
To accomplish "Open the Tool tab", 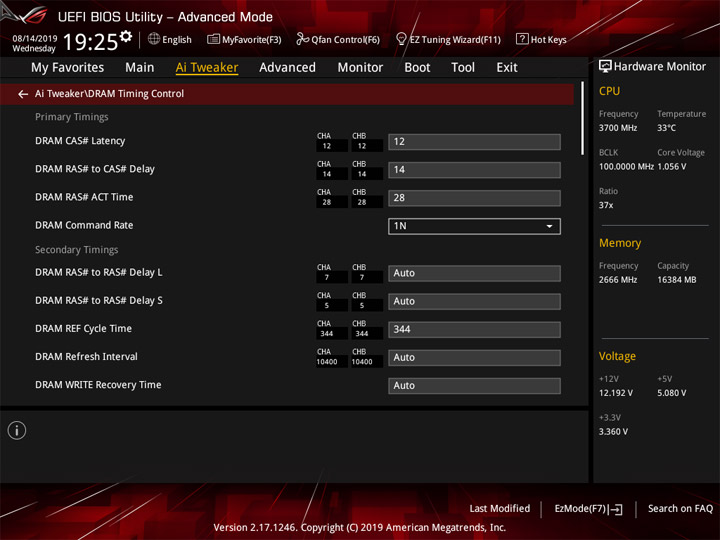I will coord(463,68).
